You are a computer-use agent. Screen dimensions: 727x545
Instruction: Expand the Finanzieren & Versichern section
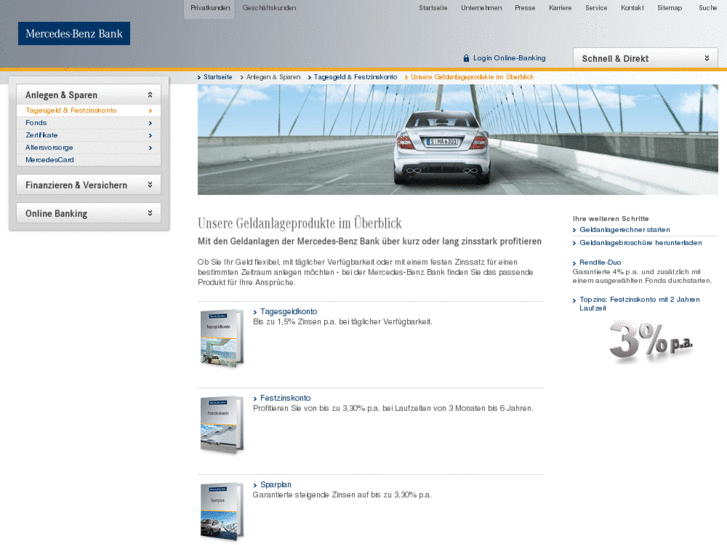coord(150,185)
